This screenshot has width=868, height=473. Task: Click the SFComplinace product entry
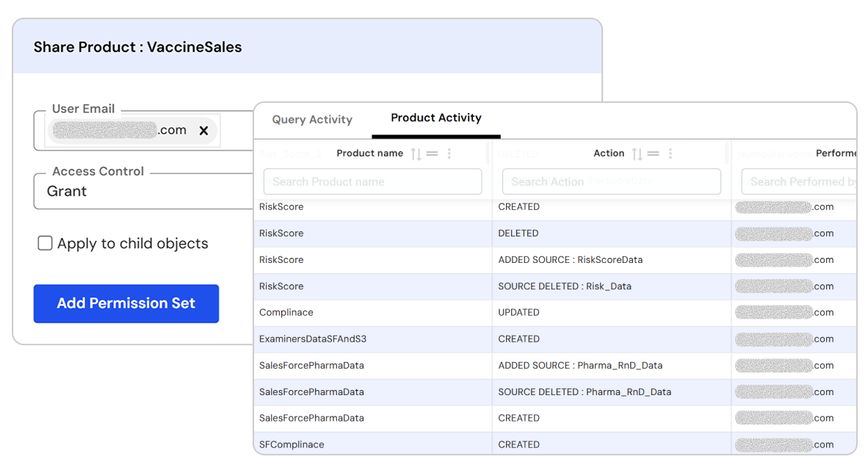coord(292,444)
